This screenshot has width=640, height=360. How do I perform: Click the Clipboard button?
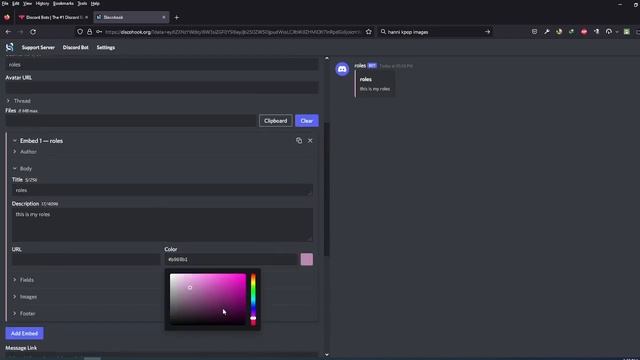tap(276, 121)
